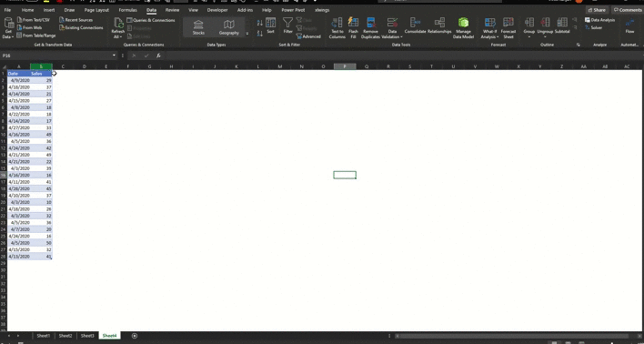Screen dimensions: 644x344
Task: Switch to the Sheet1 tab
Action: click(43, 336)
